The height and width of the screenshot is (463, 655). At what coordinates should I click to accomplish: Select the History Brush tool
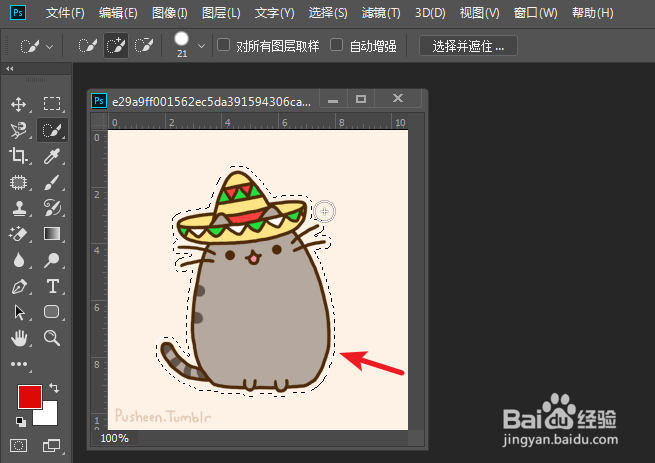click(52, 208)
